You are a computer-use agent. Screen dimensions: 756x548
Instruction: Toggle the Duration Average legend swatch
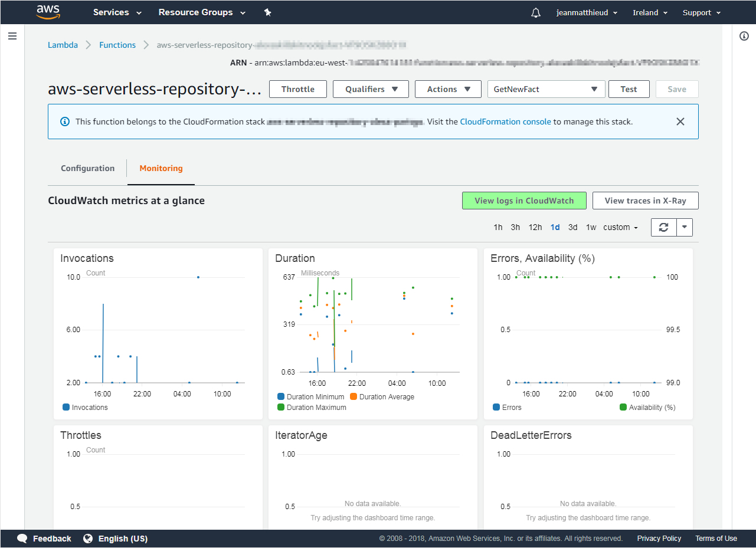pyautogui.click(x=354, y=397)
